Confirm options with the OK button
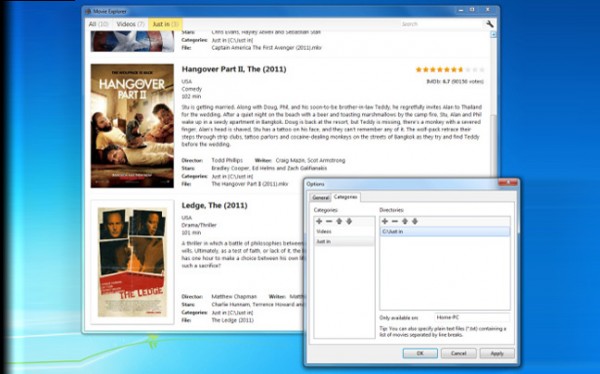This screenshot has height=374, width=600. pyautogui.click(x=420, y=353)
